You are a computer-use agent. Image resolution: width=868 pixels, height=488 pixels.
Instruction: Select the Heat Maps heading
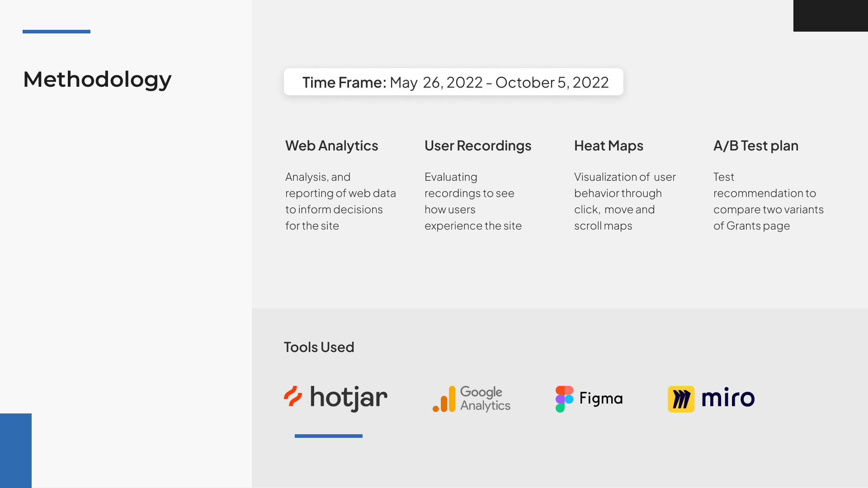pyautogui.click(x=609, y=146)
